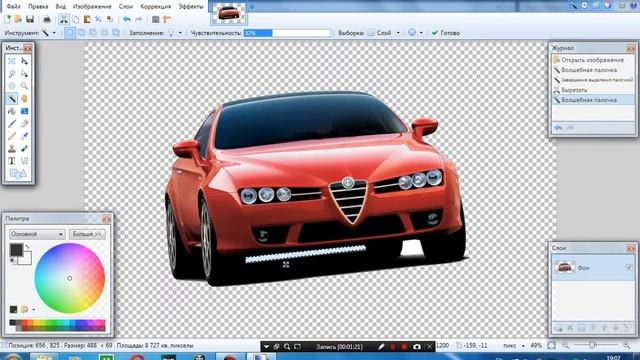This screenshot has height=360, width=640.
Task: Select the Color Picker eyedropper tool
Action: (x=24, y=136)
